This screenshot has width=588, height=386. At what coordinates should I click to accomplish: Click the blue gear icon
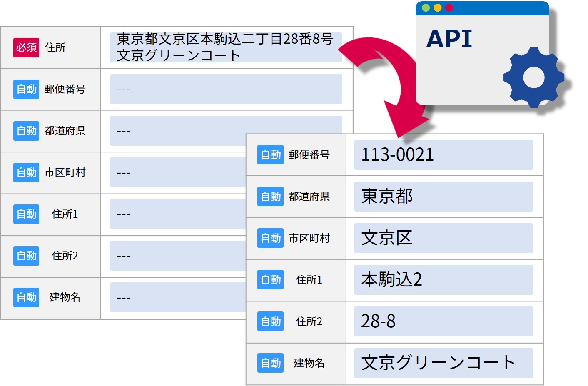533,77
